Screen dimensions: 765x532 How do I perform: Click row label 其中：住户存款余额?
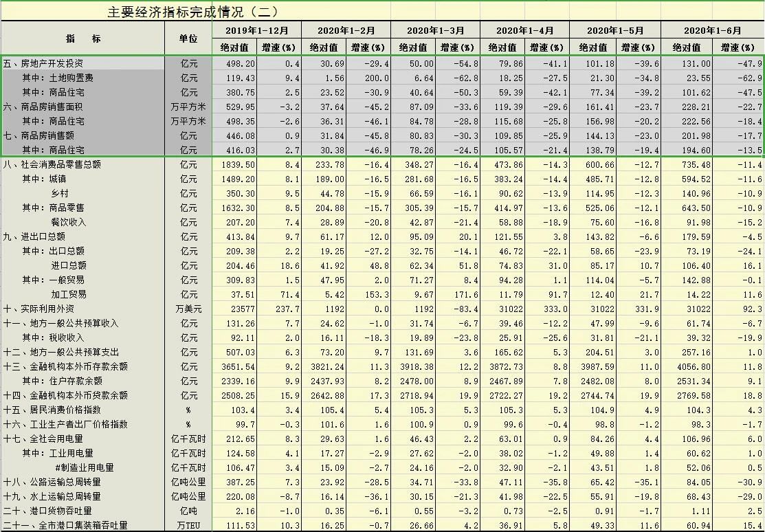62,381
